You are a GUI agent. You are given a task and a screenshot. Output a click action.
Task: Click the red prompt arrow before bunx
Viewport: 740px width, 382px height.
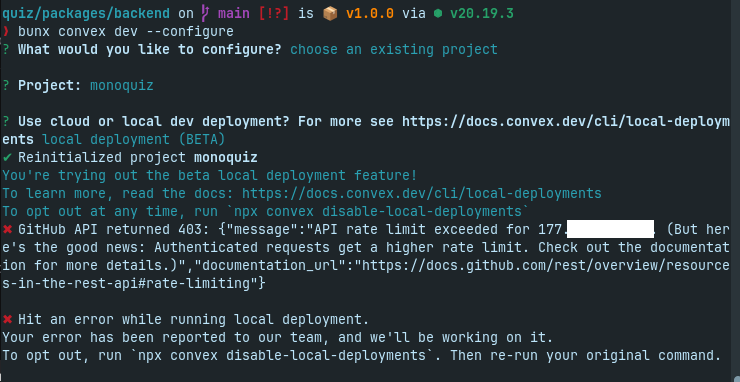pos(6,32)
